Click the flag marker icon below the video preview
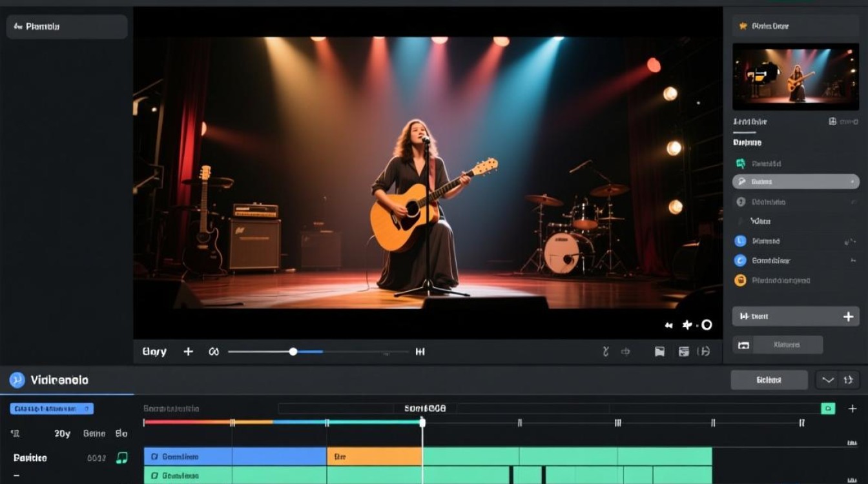Viewport: 868px width, 484px height. tap(659, 352)
